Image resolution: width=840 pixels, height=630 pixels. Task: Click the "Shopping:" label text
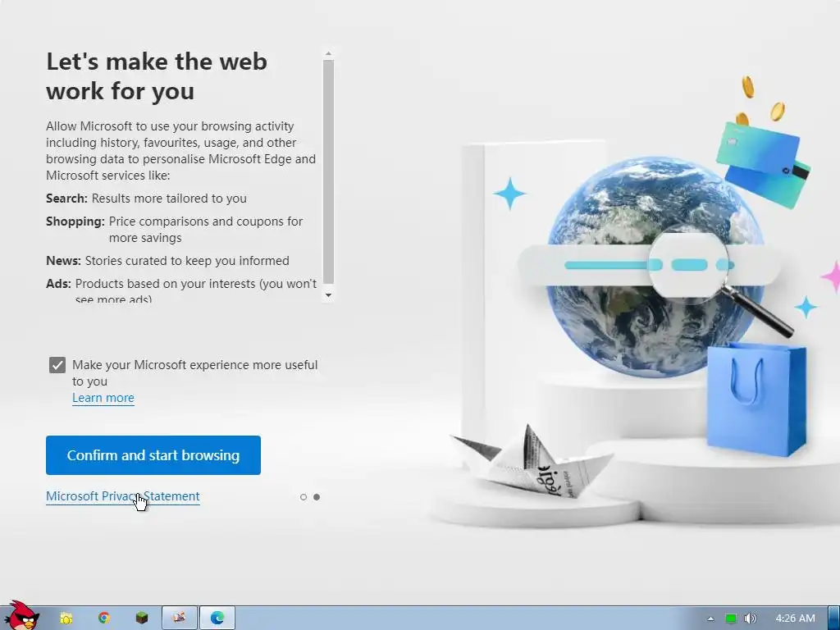(x=75, y=221)
